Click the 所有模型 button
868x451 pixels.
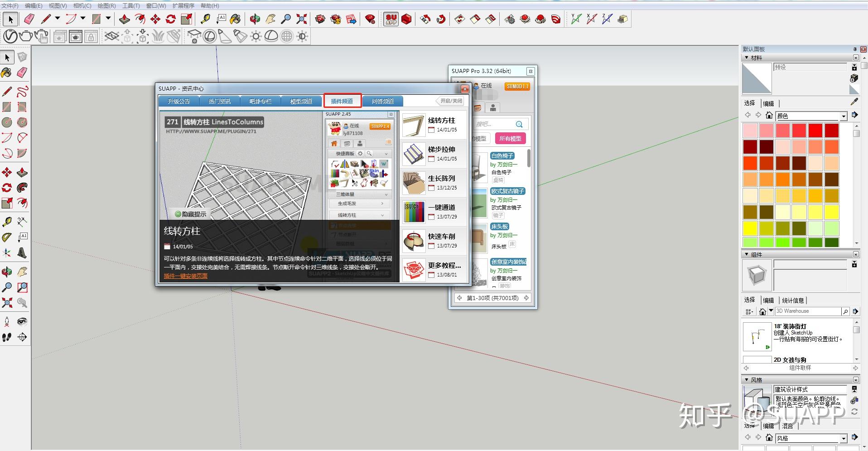pyautogui.click(x=511, y=138)
